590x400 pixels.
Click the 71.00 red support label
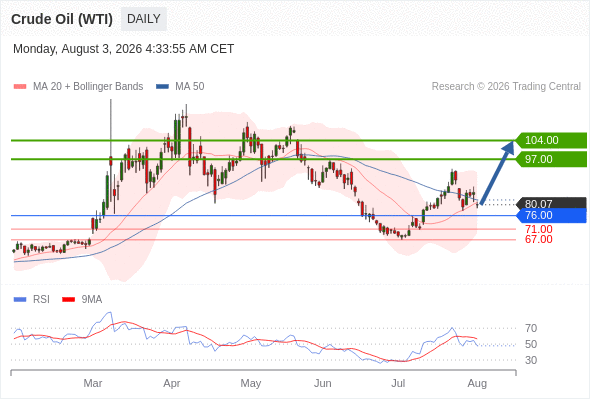(x=539, y=229)
